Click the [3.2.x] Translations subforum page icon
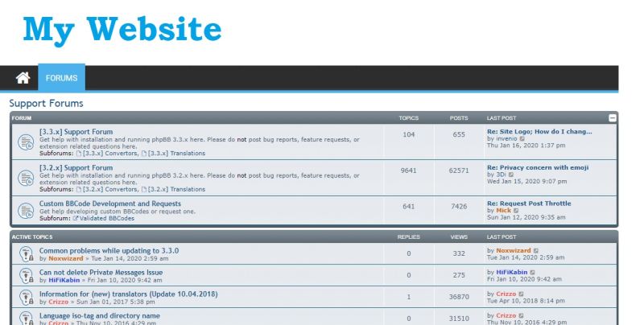644x325 pixels. (x=144, y=190)
